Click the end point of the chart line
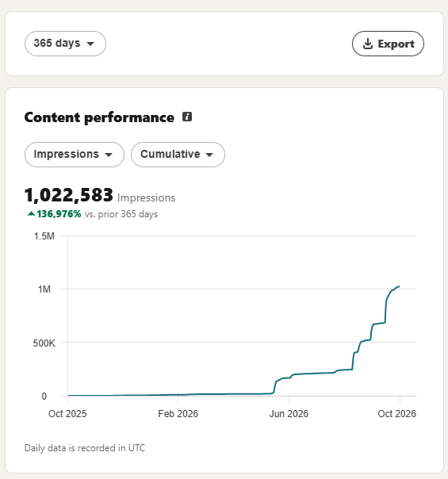 [399, 286]
